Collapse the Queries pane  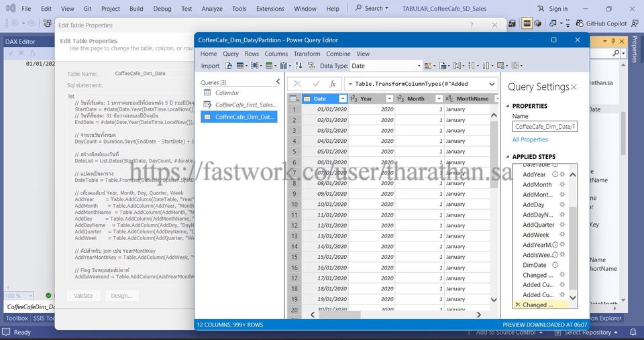[278, 82]
